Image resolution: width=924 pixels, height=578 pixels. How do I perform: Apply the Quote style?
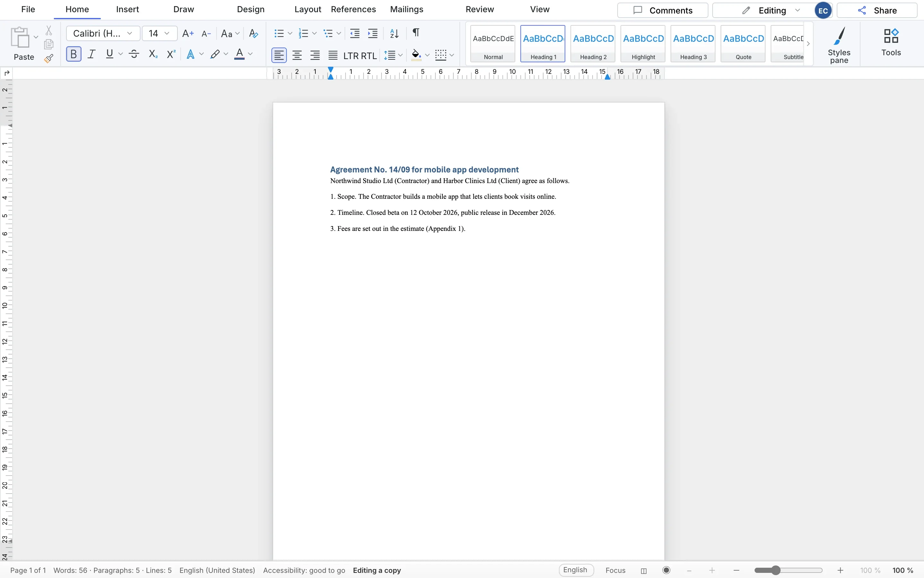coord(743,44)
